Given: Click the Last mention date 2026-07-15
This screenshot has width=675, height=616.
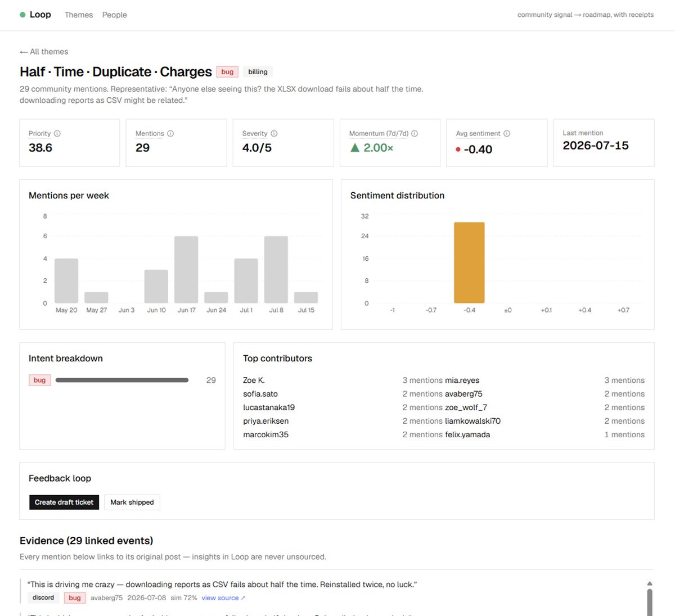Looking at the screenshot, I should [x=596, y=146].
